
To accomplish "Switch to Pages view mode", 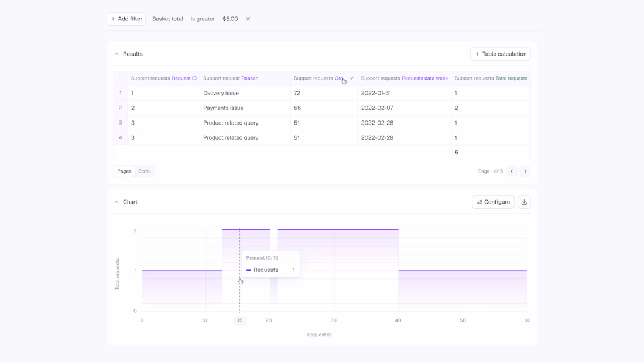I will pos(124,171).
